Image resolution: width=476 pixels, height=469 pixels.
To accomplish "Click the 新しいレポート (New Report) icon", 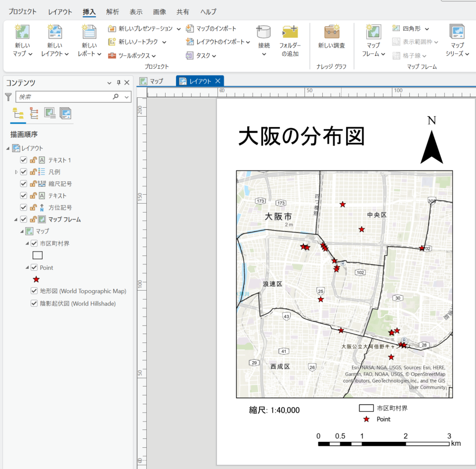I will click(89, 32).
